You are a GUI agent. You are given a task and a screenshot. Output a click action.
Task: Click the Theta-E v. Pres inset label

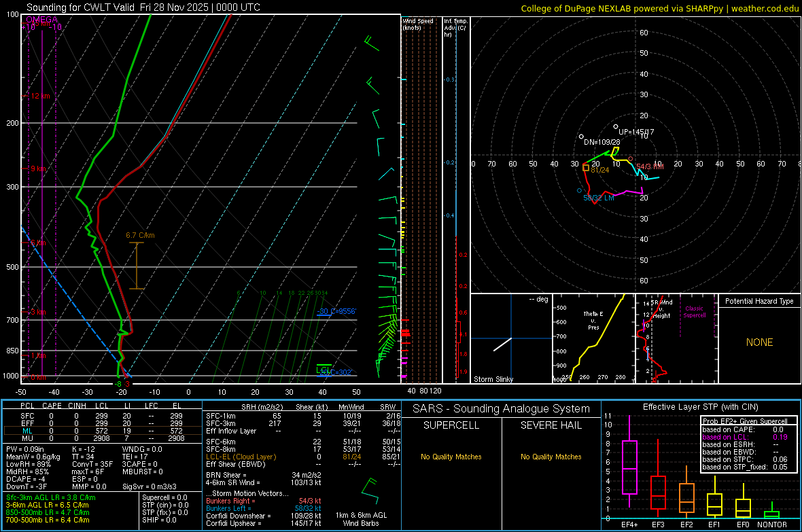[x=593, y=320]
